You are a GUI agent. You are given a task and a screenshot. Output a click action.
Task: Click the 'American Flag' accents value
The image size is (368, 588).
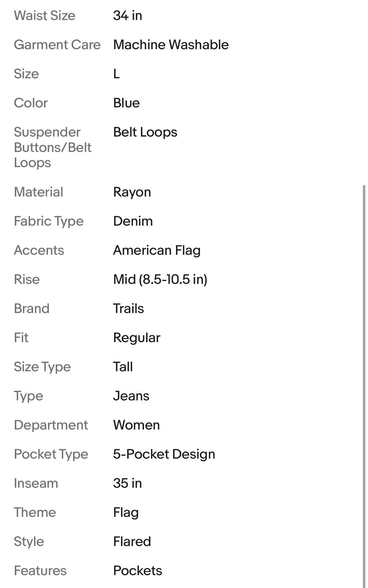[x=157, y=250]
